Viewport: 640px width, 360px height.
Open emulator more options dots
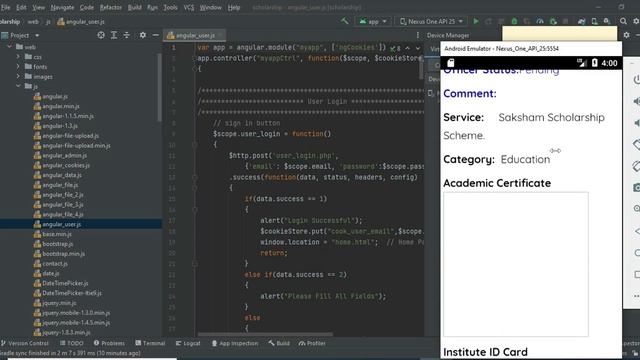(636, 296)
